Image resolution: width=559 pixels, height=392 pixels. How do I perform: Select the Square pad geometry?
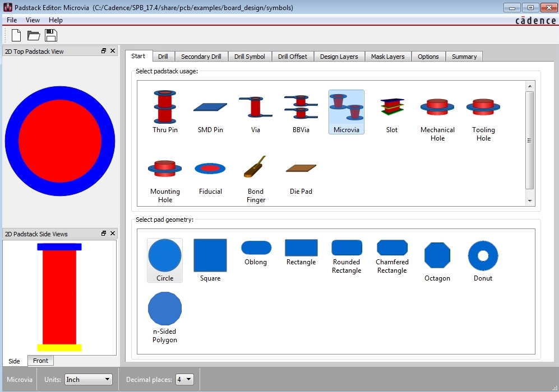click(x=210, y=260)
